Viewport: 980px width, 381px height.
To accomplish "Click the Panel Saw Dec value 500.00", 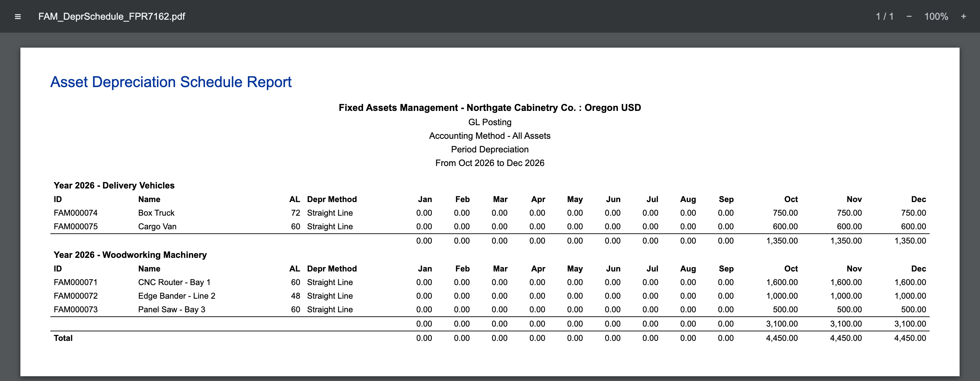I will click(x=913, y=310).
